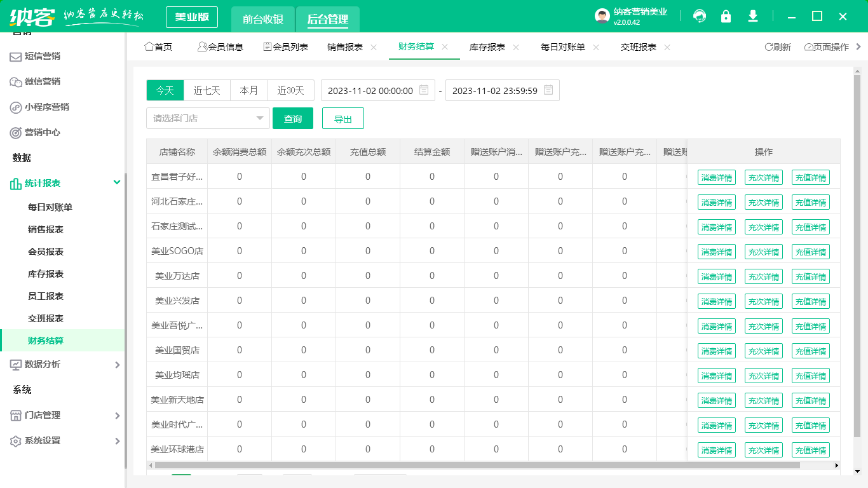Screen dimensions: 868x488
Task: Click the green 查询 button
Action: coord(293,118)
